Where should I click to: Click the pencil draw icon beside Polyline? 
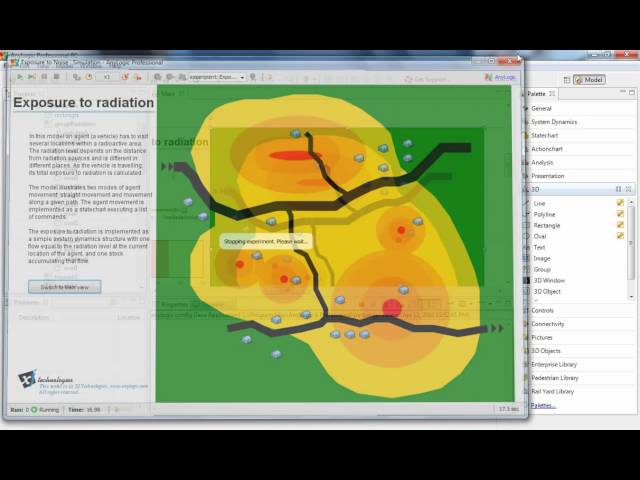[620, 213]
